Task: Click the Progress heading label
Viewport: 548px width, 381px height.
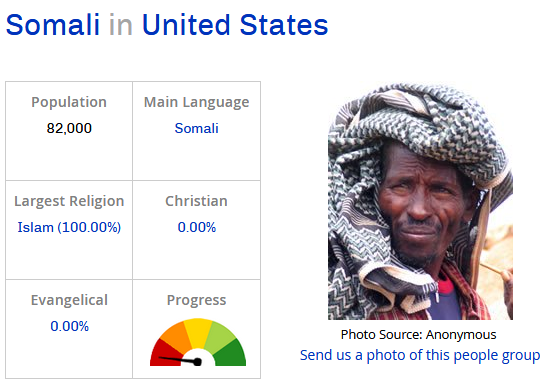Action: (x=196, y=300)
